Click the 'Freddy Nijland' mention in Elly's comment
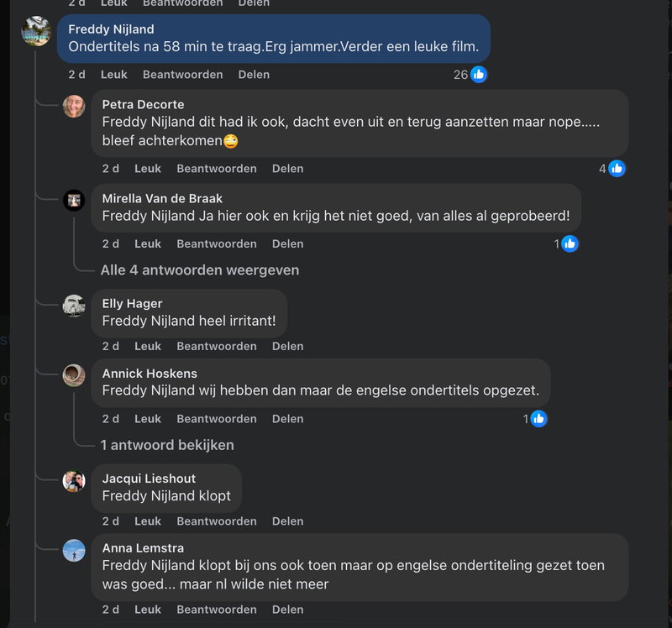672x628 pixels. (152, 322)
